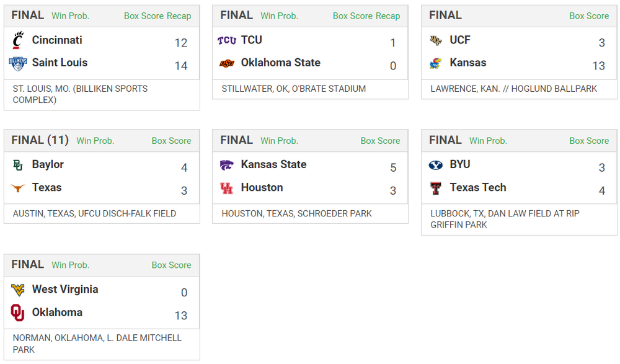This screenshot has width=620, height=364.
Task: View Win Prob. for BYU vs Texas Tech
Action: [x=488, y=141]
